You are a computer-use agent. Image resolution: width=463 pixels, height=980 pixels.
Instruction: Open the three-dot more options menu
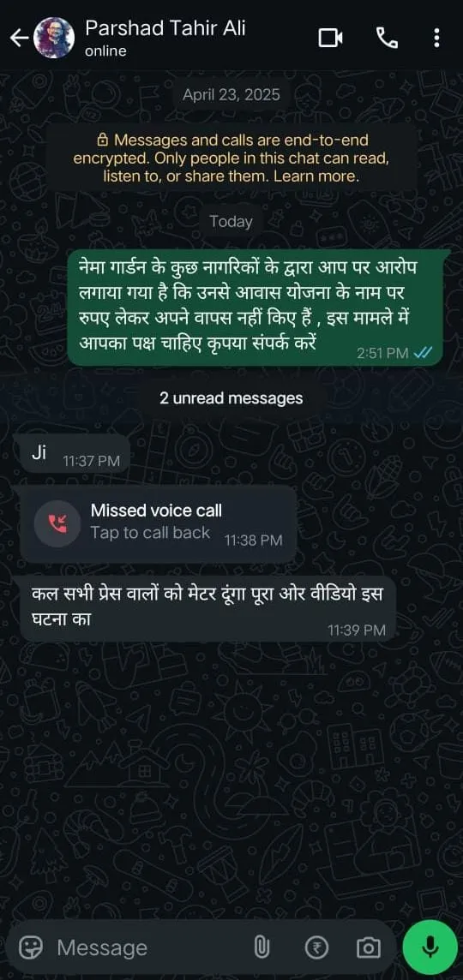pos(436,39)
